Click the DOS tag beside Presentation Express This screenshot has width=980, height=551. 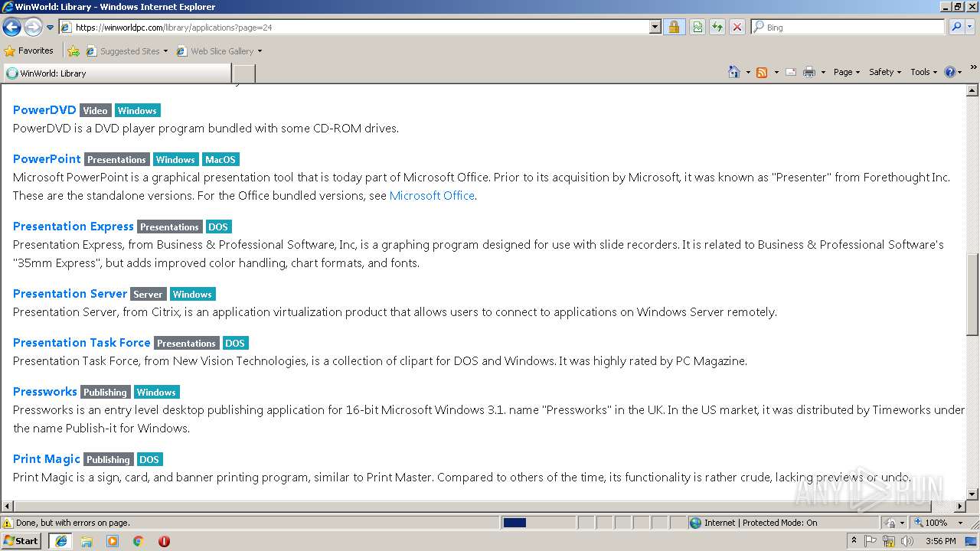218,227
